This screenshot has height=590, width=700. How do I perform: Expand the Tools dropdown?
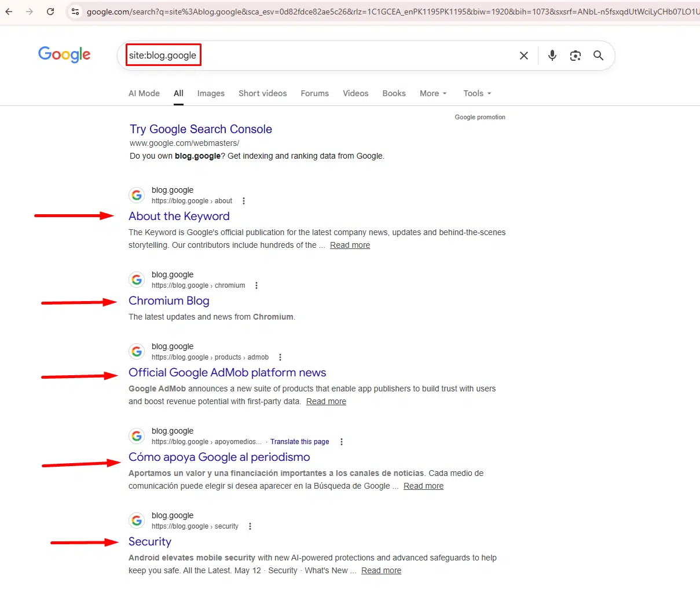[477, 93]
